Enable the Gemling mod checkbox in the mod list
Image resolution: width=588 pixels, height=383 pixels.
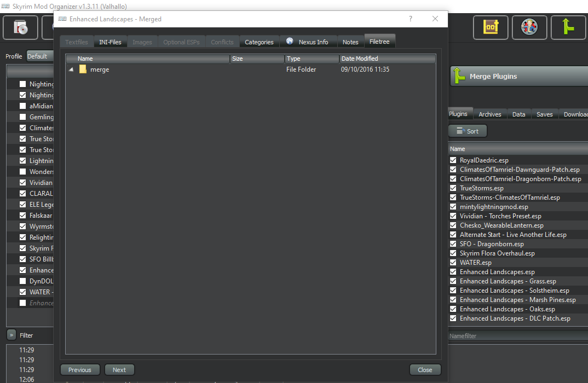click(x=23, y=117)
